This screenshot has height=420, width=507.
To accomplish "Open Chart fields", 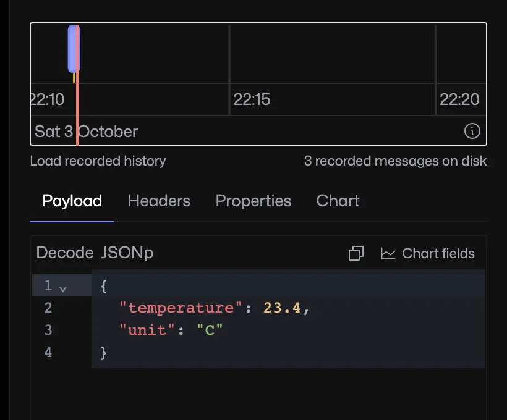I will 428,253.
